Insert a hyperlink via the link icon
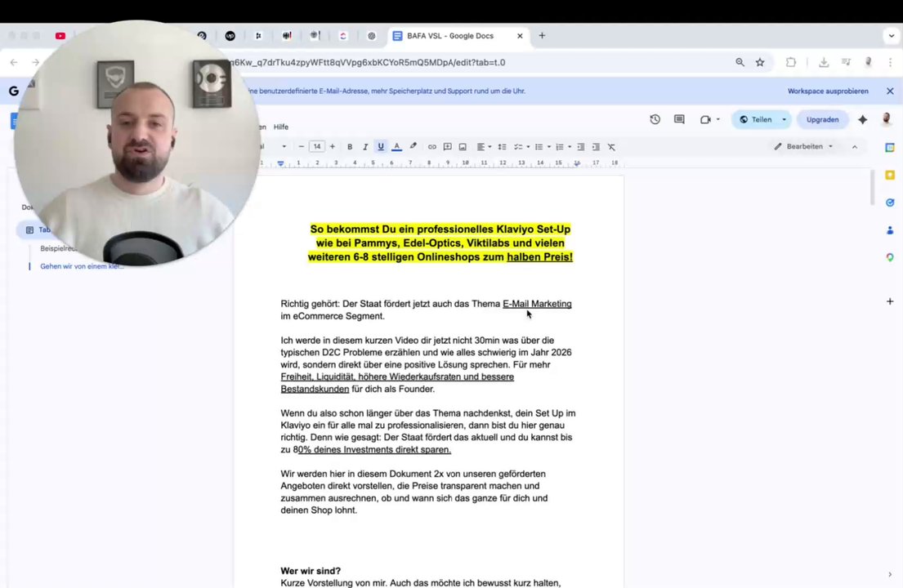The height and width of the screenshot is (588, 903). 431,146
